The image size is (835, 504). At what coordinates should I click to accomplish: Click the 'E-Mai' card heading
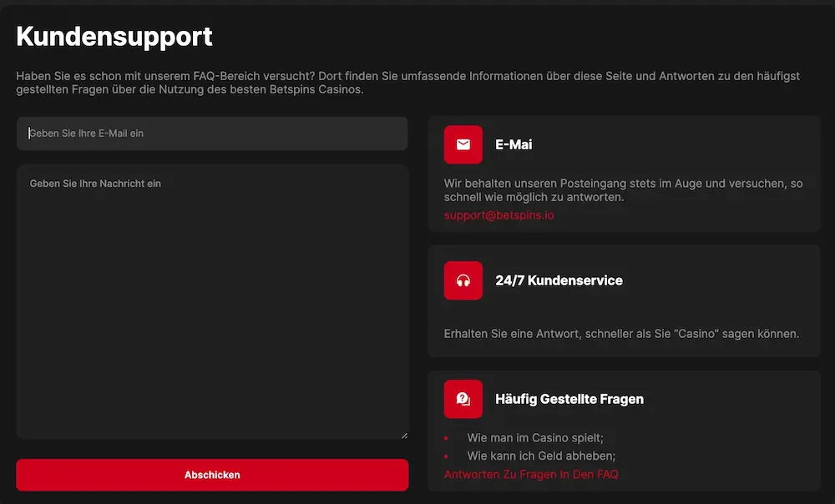click(513, 144)
